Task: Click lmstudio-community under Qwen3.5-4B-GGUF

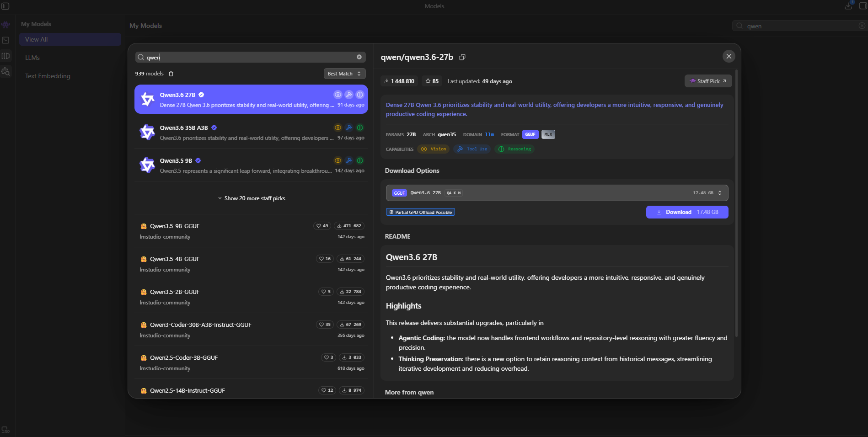Action: (165, 270)
